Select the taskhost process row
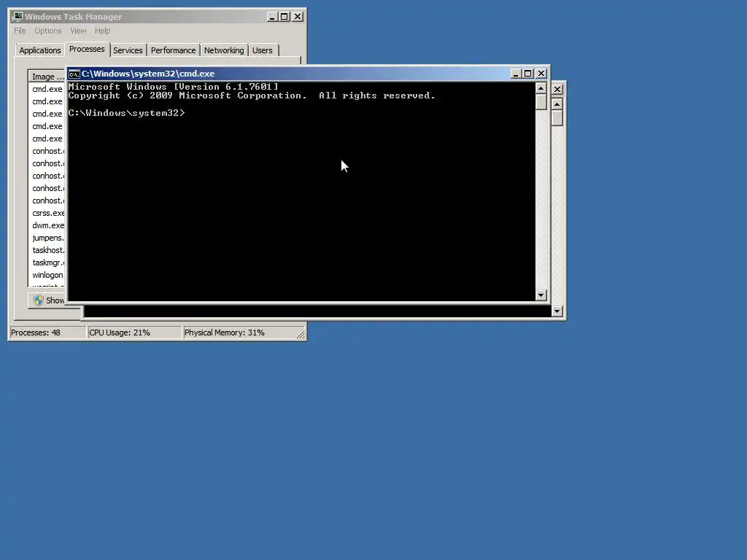This screenshot has height=560, width=747. coord(47,251)
